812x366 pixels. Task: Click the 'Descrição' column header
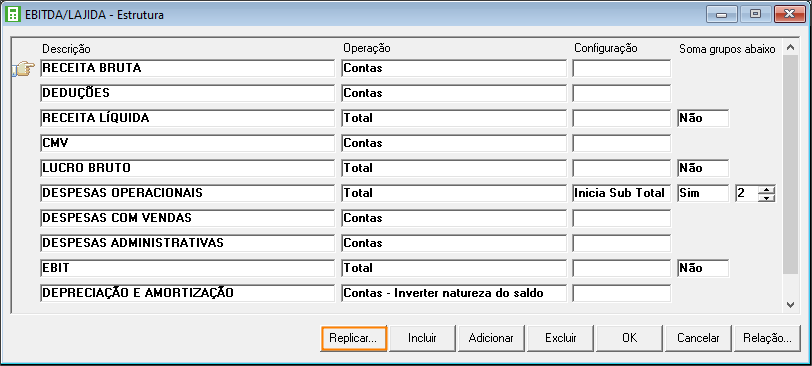click(x=66, y=49)
